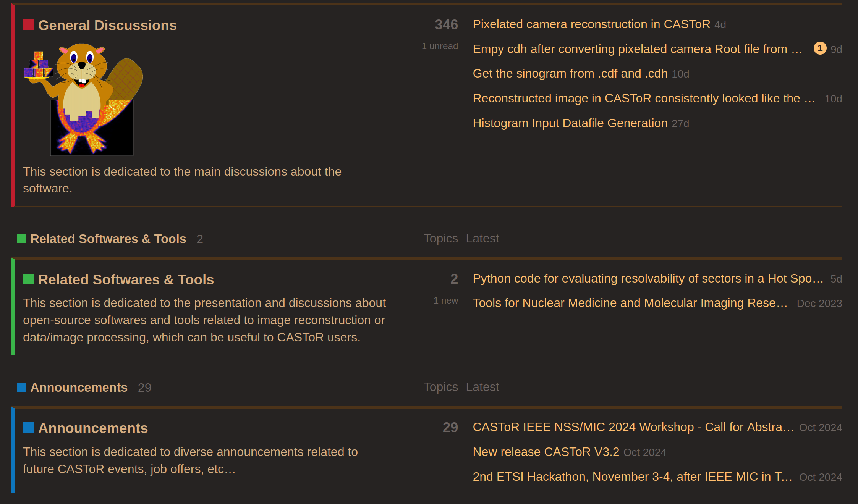The image size is (858, 504).
Task: Select Topics tab for Announcements section
Action: [440, 387]
